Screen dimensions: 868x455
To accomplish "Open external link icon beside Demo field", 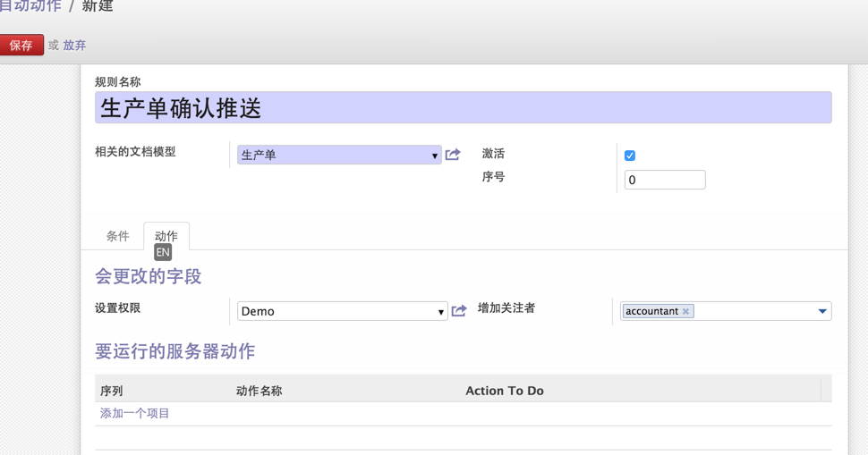I will click(x=459, y=311).
